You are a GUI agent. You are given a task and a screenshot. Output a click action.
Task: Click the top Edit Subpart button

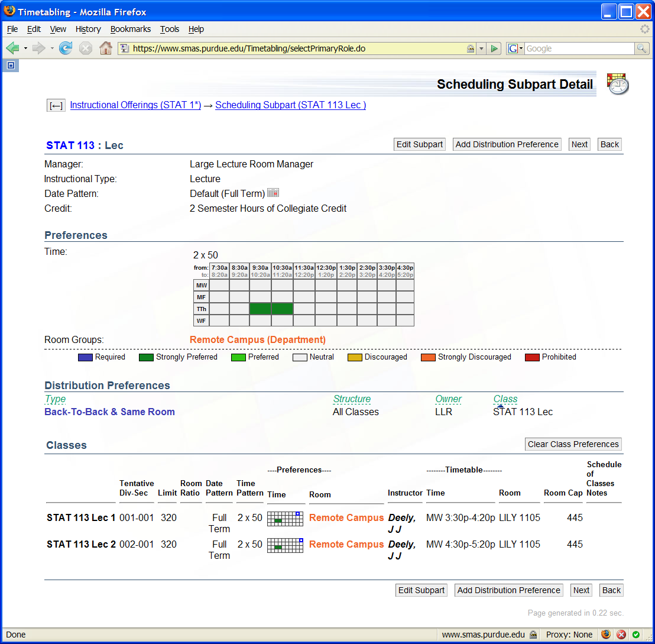tap(419, 144)
